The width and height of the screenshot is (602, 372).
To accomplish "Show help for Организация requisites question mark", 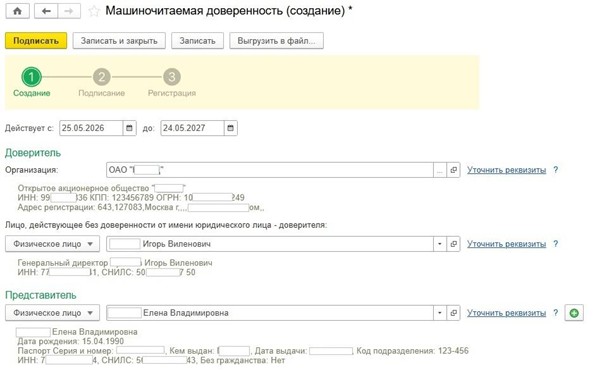I will [x=556, y=170].
